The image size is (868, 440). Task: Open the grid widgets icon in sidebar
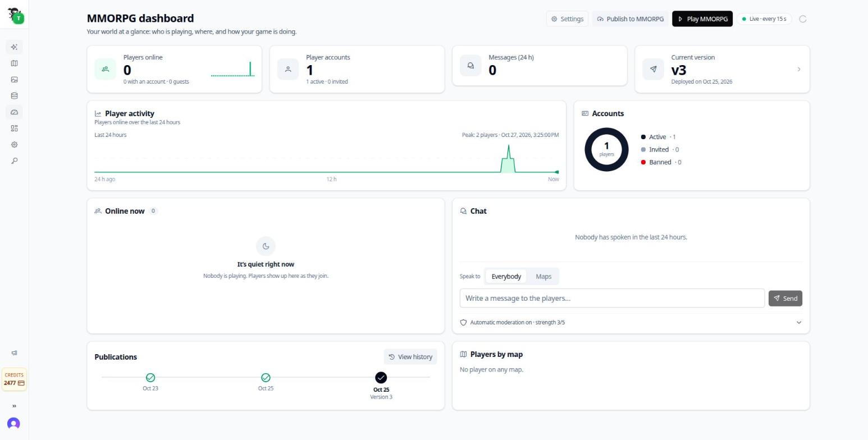click(x=14, y=129)
